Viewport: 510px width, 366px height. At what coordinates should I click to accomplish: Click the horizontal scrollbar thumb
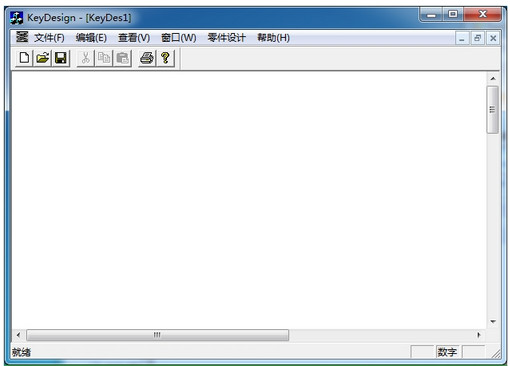(157, 335)
